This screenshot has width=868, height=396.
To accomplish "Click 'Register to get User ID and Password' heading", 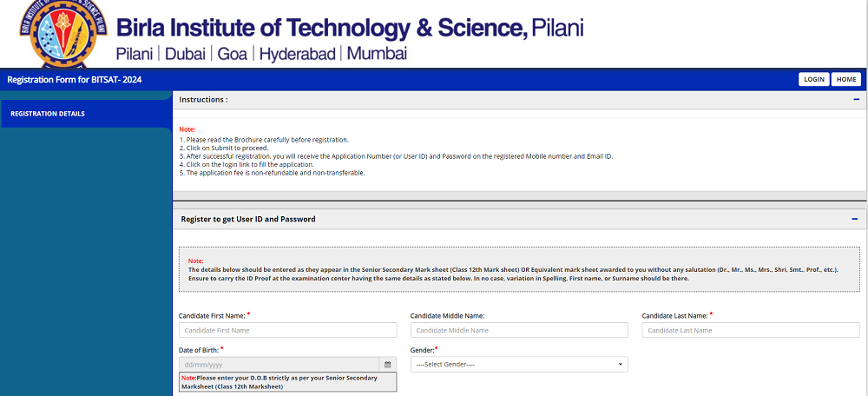I will pyautogui.click(x=247, y=220).
